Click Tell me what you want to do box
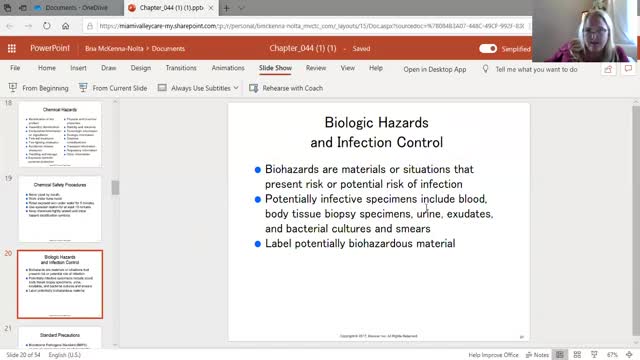Screen dimensions: 640x360 (x=536, y=69)
